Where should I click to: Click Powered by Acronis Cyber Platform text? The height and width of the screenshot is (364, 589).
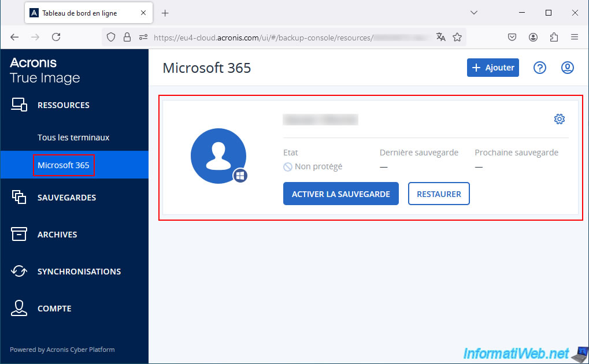point(62,350)
